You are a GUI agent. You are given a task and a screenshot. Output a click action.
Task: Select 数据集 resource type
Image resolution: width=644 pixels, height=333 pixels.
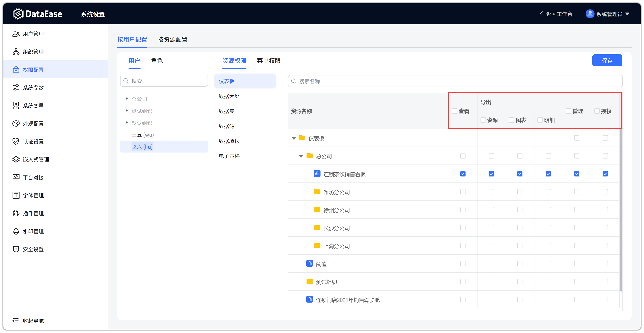click(x=245, y=111)
